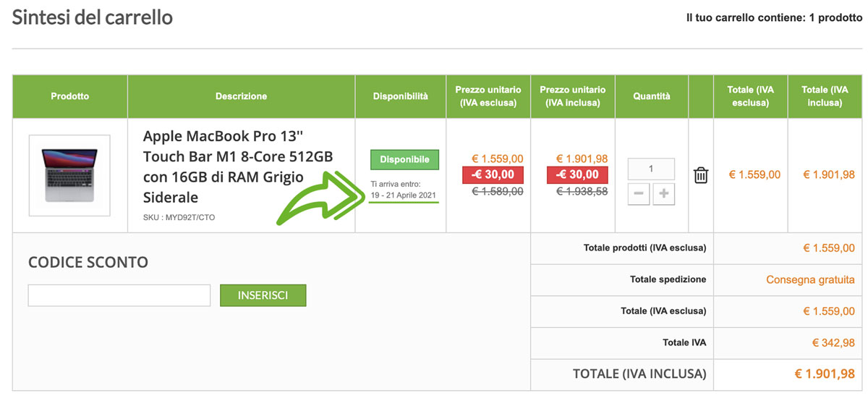
Task: Click the Disponibilità column header
Action: (400, 96)
